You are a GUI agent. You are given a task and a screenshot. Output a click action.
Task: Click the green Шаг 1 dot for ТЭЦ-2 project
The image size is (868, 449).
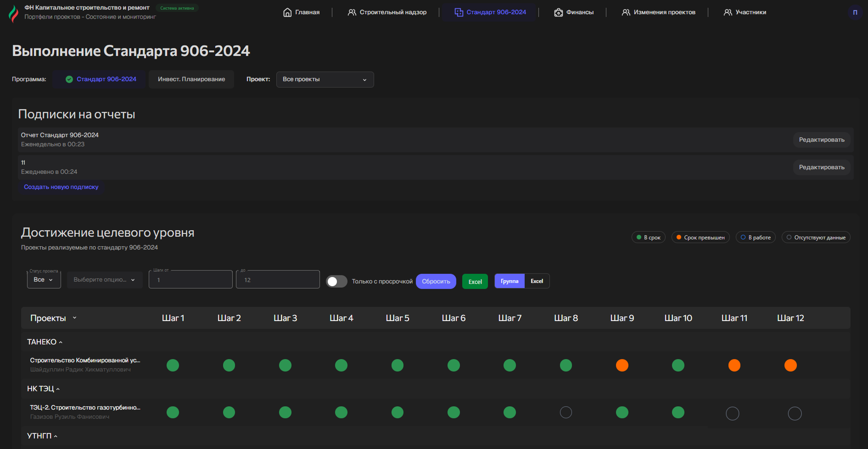click(x=173, y=412)
